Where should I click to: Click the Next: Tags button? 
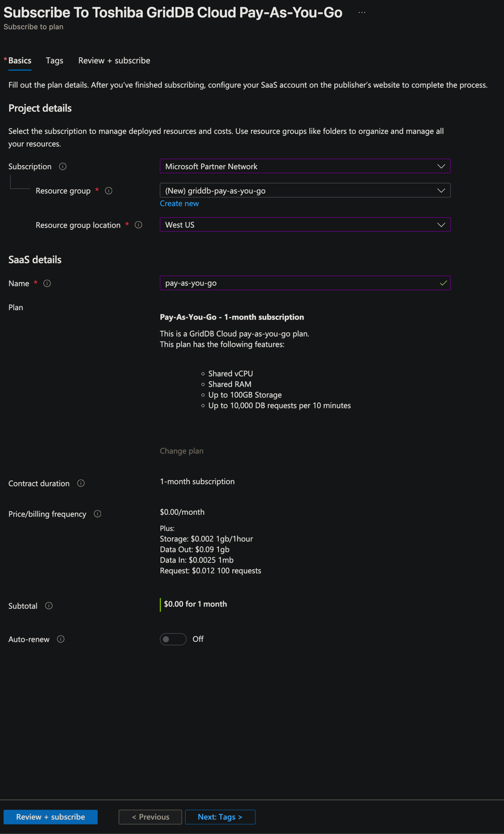(220, 817)
